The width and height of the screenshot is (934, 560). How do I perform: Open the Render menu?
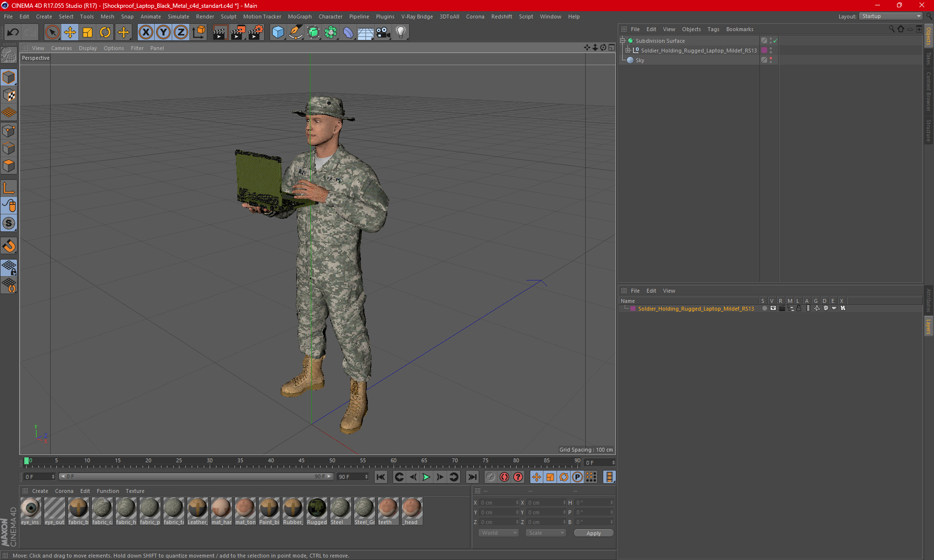point(205,17)
